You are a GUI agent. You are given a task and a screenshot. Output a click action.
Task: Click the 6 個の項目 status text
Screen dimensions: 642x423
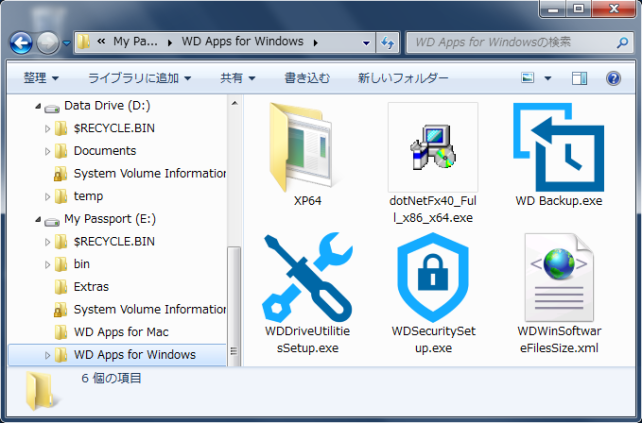coord(111,378)
